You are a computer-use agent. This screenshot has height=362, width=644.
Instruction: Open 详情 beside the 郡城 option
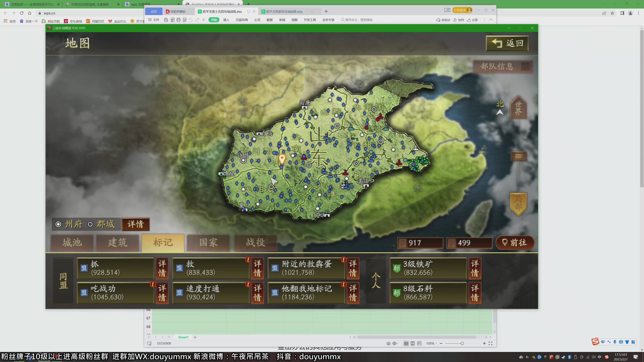(136, 224)
